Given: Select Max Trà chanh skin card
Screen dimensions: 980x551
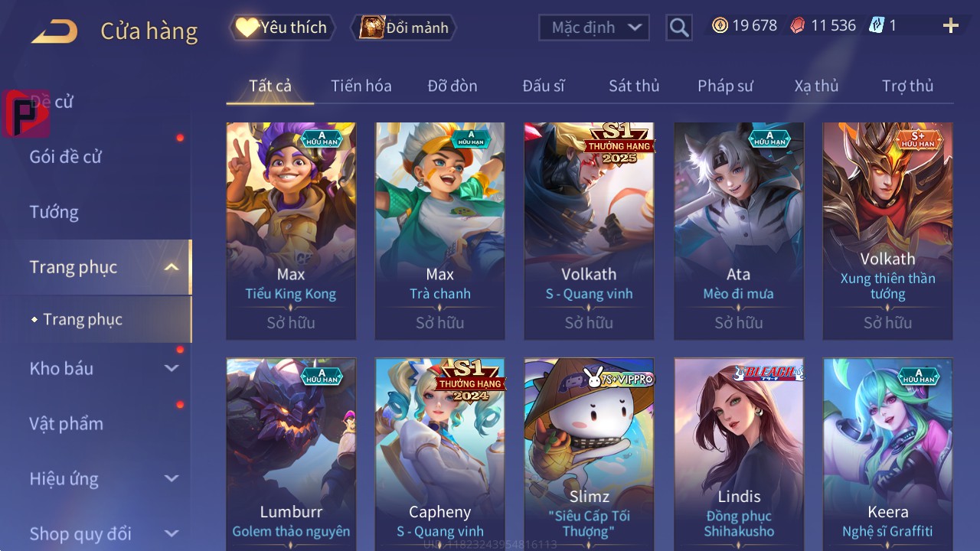Looking at the screenshot, I should pyautogui.click(x=440, y=230).
